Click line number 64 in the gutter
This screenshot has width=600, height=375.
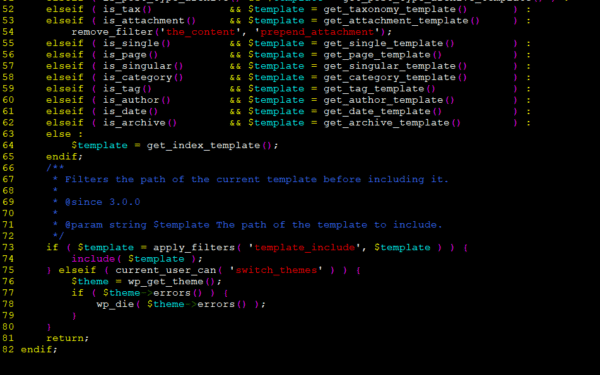tap(8, 145)
